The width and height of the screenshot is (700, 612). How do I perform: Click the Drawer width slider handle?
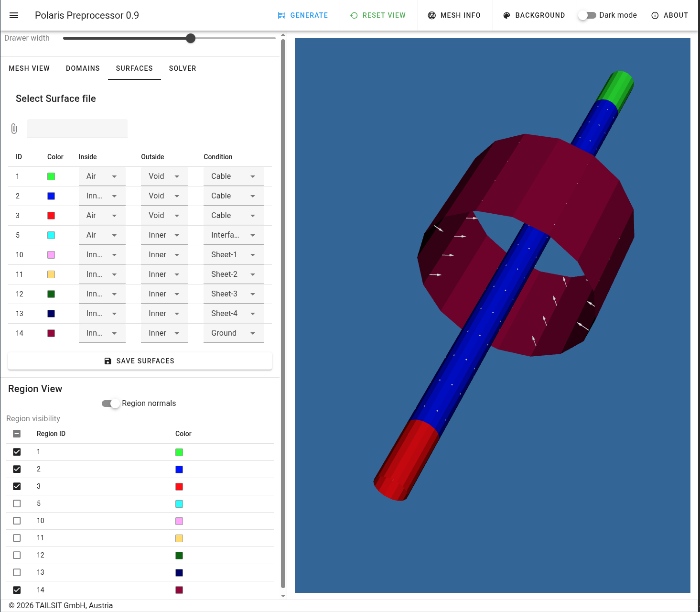(x=191, y=38)
